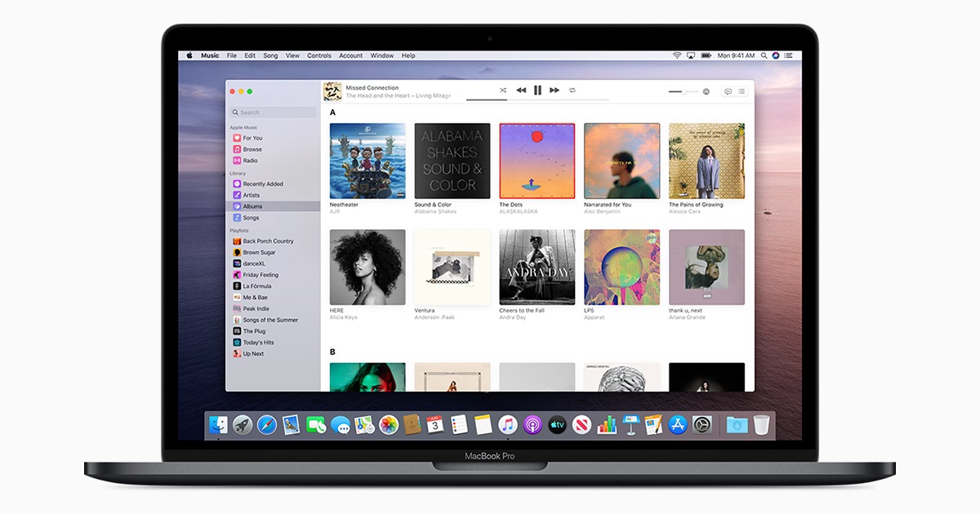This screenshot has height=514, width=980.
Task: Open the Music menu in menu bar
Action: coord(210,55)
